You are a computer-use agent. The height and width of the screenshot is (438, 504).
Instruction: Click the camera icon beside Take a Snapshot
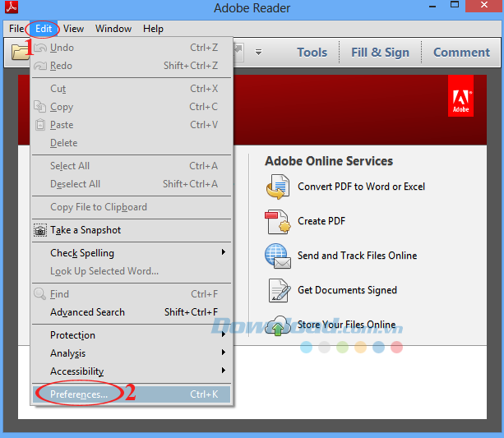click(x=40, y=230)
